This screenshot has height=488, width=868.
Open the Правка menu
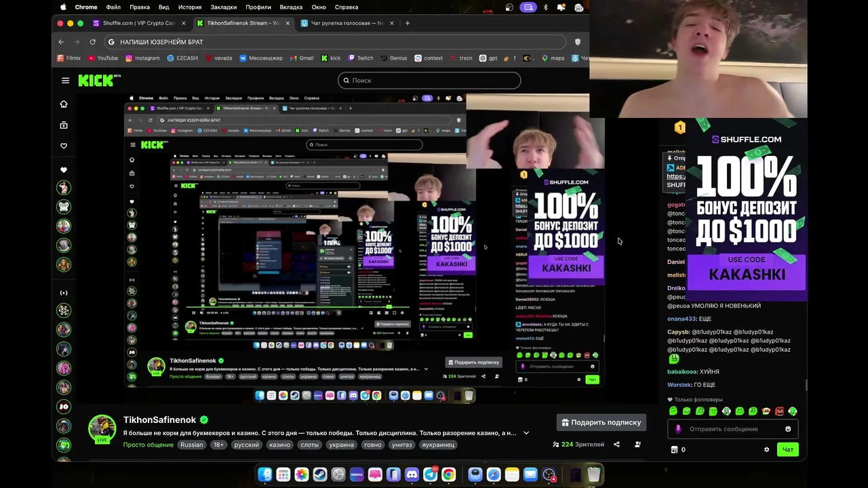[140, 7]
